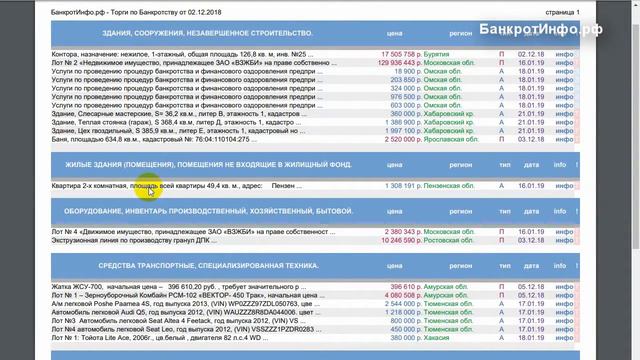Open инфо link for Poshe Paamea 4S row
The height and width of the screenshot is (360, 640).
(x=564, y=304)
